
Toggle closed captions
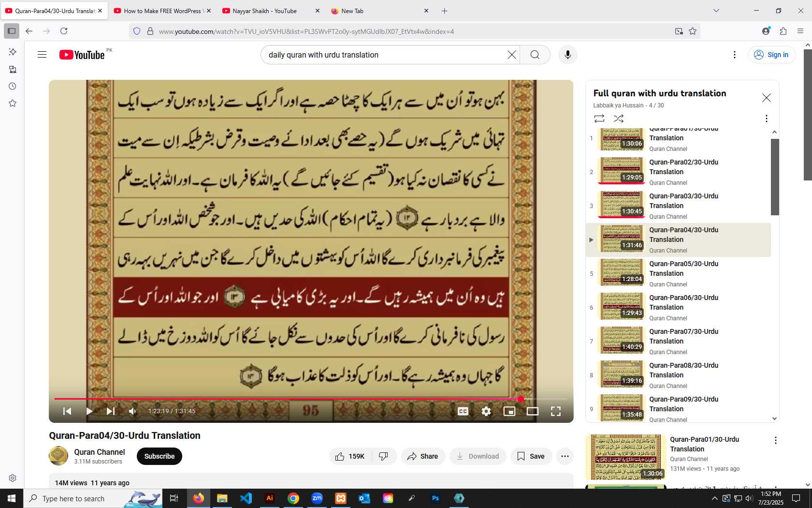463,411
